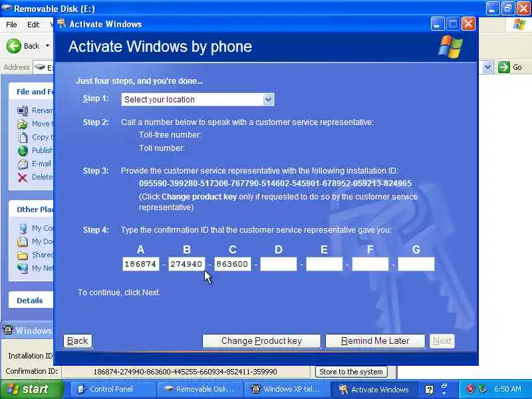This screenshot has height=399, width=532.
Task: Expand the Details panel header
Action: pyautogui.click(x=31, y=301)
